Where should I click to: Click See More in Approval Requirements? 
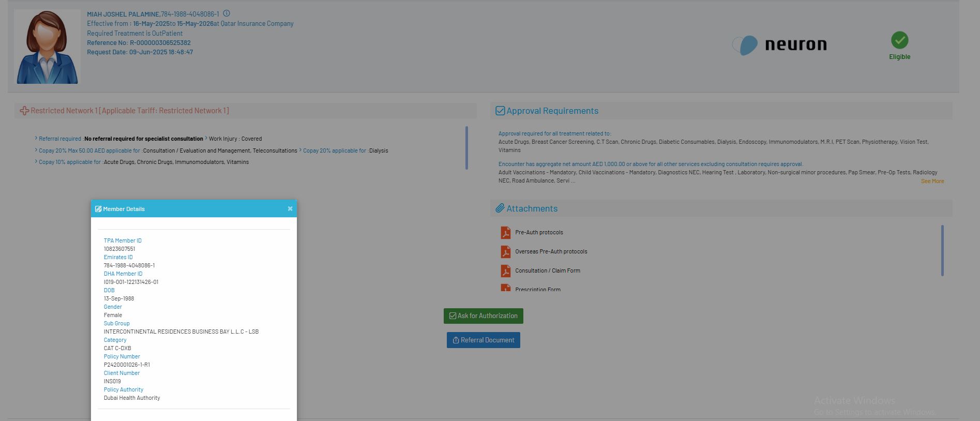click(x=932, y=181)
